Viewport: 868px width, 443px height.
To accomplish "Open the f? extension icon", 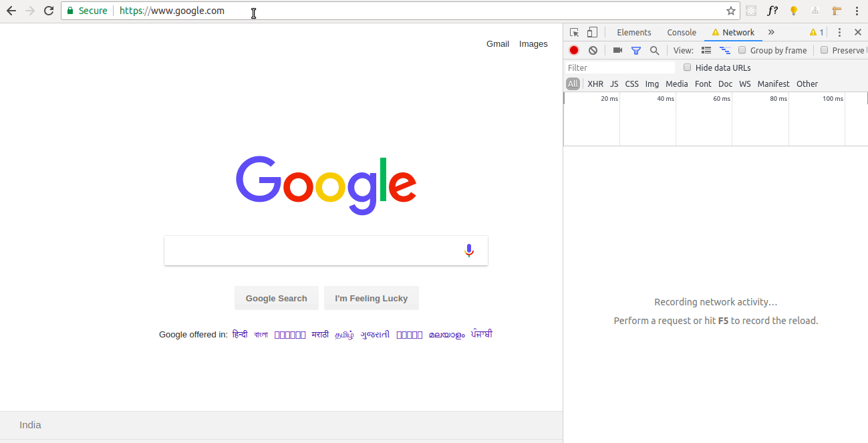I will 772,11.
